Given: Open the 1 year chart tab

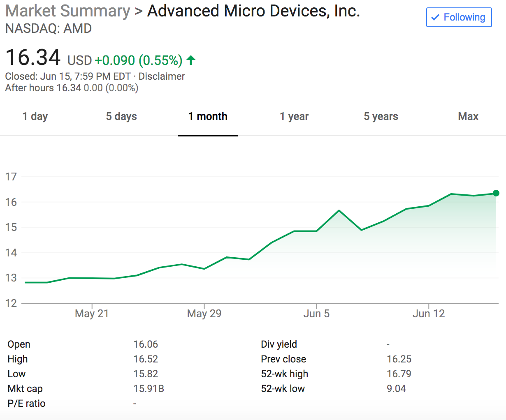Looking at the screenshot, I should pyautogui.click(x=294, y=117).
